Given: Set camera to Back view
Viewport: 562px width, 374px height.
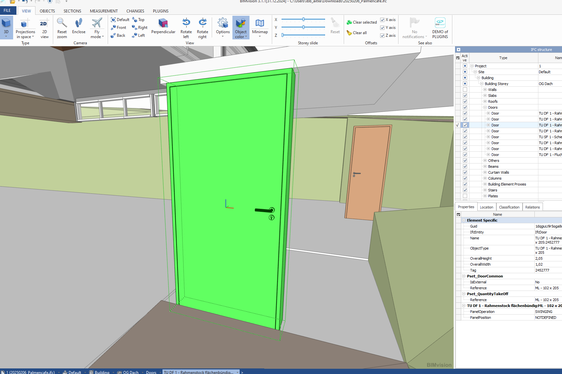Looking at the screenshot, I should 118,35.
